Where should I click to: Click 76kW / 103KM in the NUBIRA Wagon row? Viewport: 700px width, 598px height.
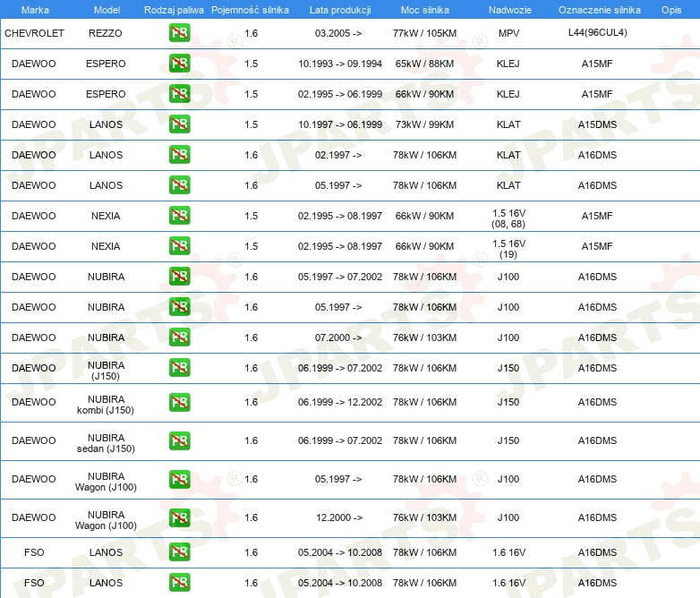pyautogui.click(x=424, y=517)
